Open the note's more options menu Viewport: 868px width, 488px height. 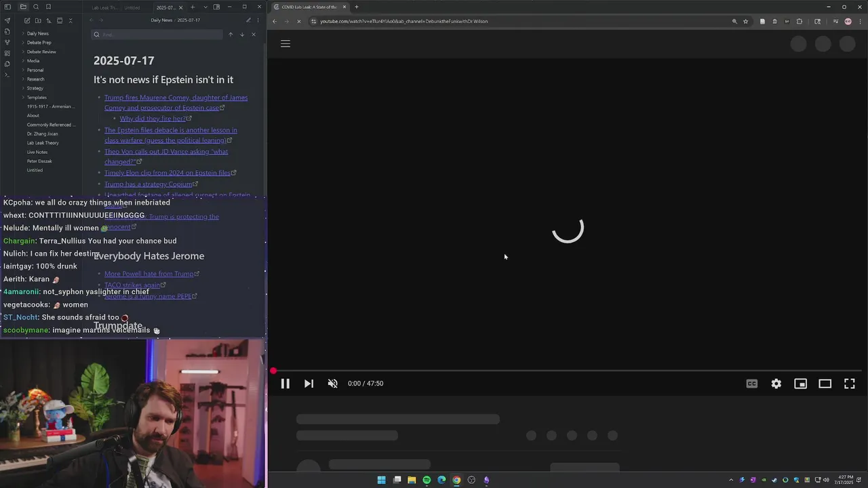[x=258, y=20]
